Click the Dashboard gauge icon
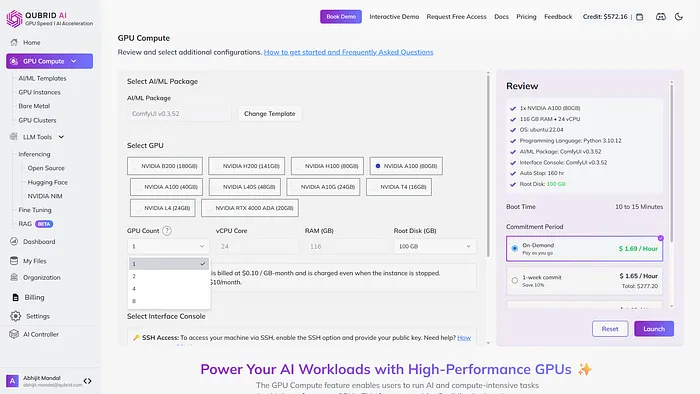This screenshot has height=394, width=700. 14,241
